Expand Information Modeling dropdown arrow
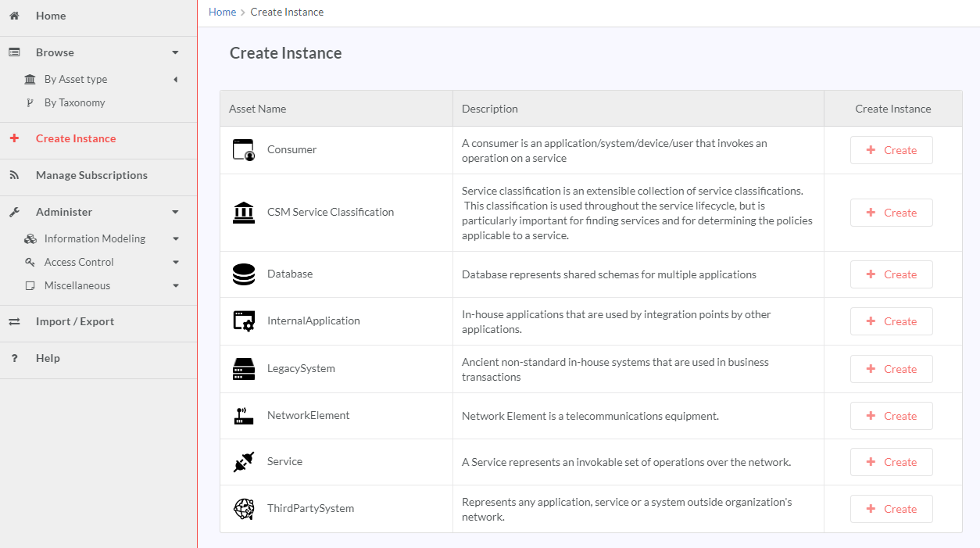 click(x=175, y=238)
